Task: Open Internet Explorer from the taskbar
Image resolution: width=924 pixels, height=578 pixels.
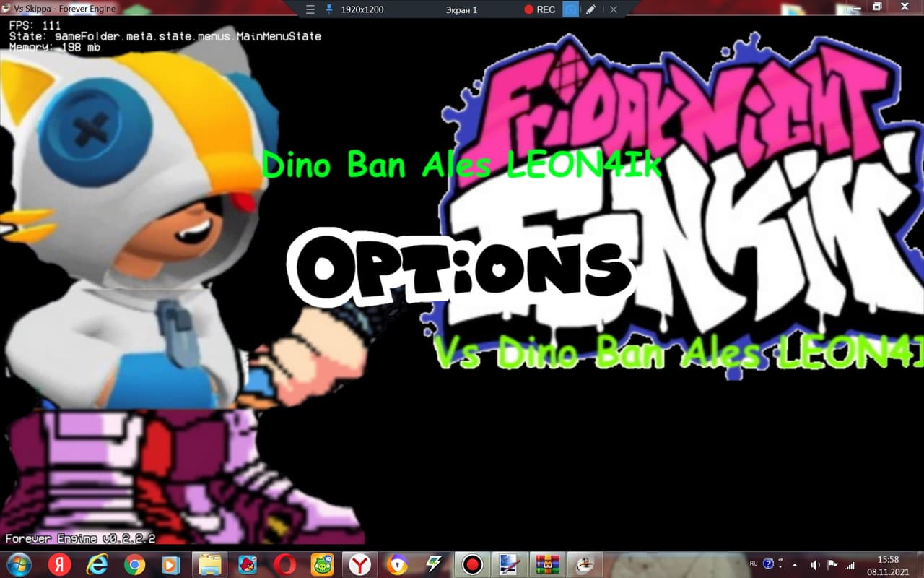Action: (x=97, y=564)
